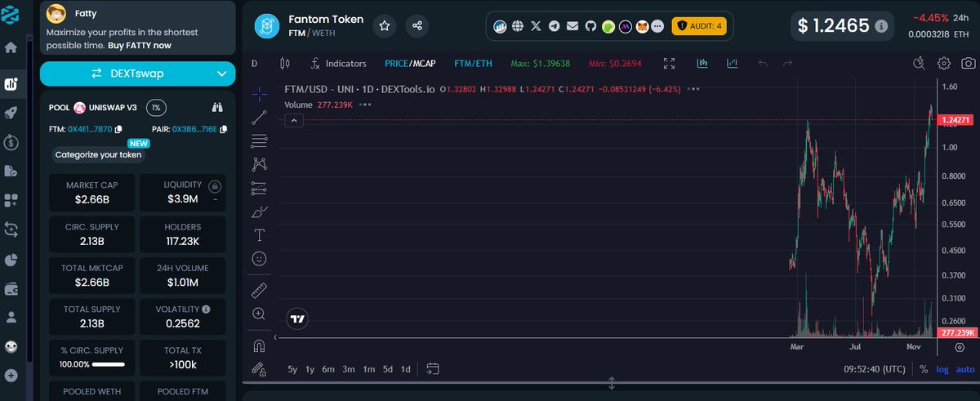Image resolution: width=980 pixels, height=401 pixels.
Task: Click the undo arrow in chart toolbar
Action: [764, 63]
